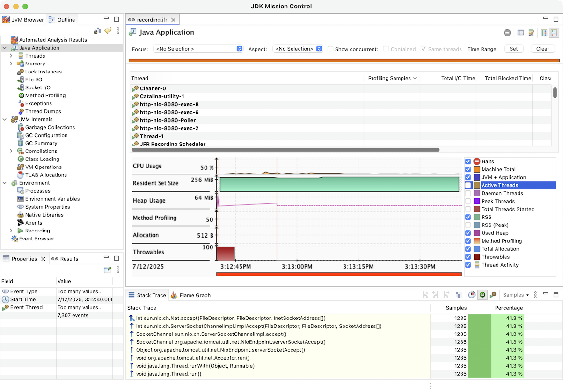
Task: Uncheck the Throwables chart checkbox
Action: tap(468, 257)
